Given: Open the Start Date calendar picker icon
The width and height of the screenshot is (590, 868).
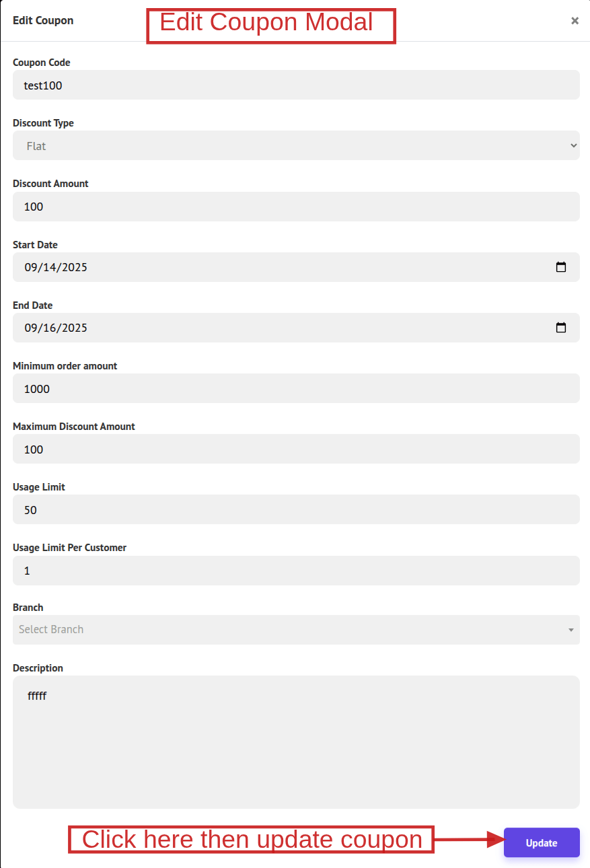Looking at the screenshot, I should pos(561,267).
